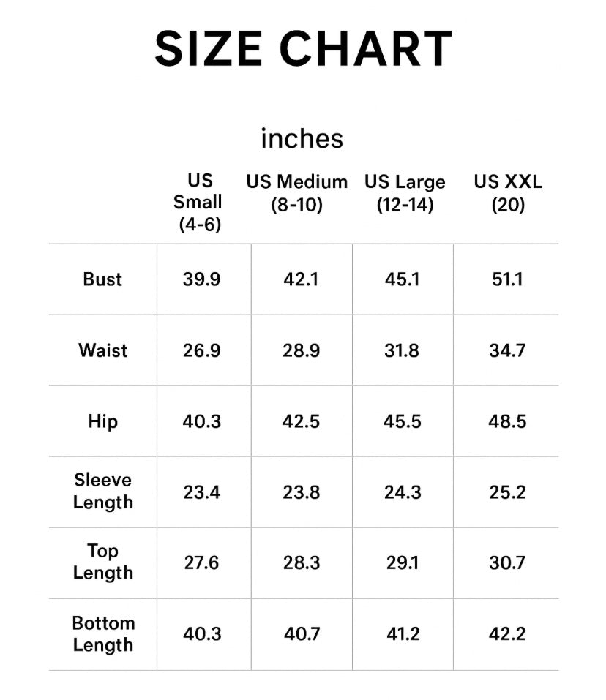Select the Bust value 39.9 for US Small
606x700 pixels.
click(201, 279)
